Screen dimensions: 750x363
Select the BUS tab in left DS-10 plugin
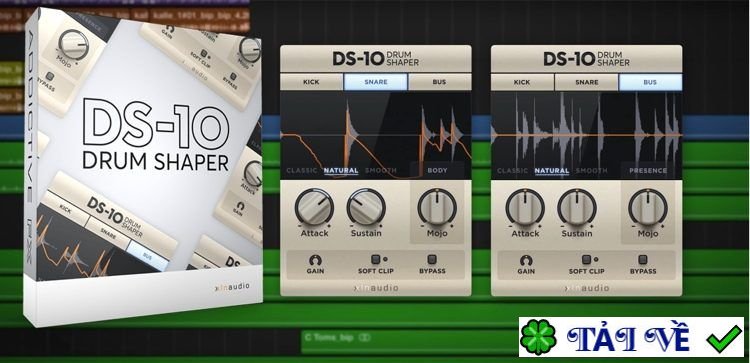point(439,82)
